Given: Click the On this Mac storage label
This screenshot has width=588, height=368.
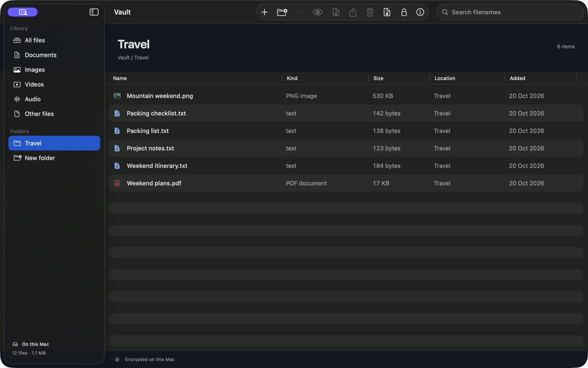Looking at the screenshot, I should (35, 344).
